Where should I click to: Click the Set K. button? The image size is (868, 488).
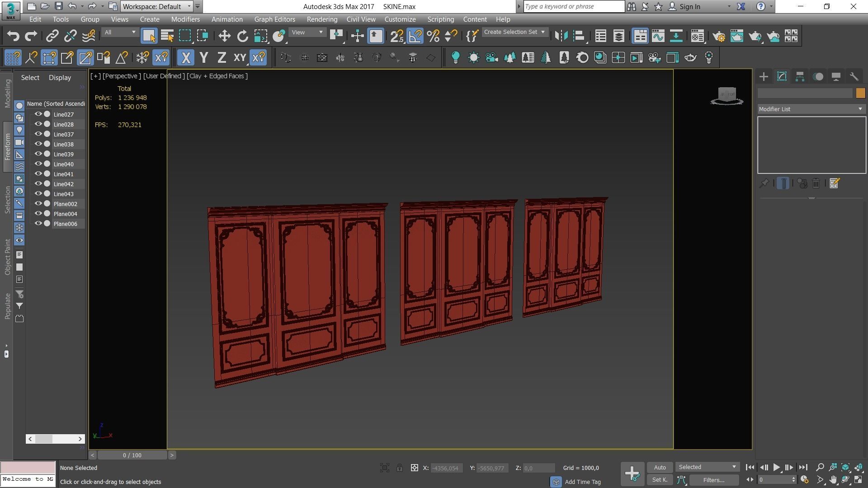(x=660, y=480)
